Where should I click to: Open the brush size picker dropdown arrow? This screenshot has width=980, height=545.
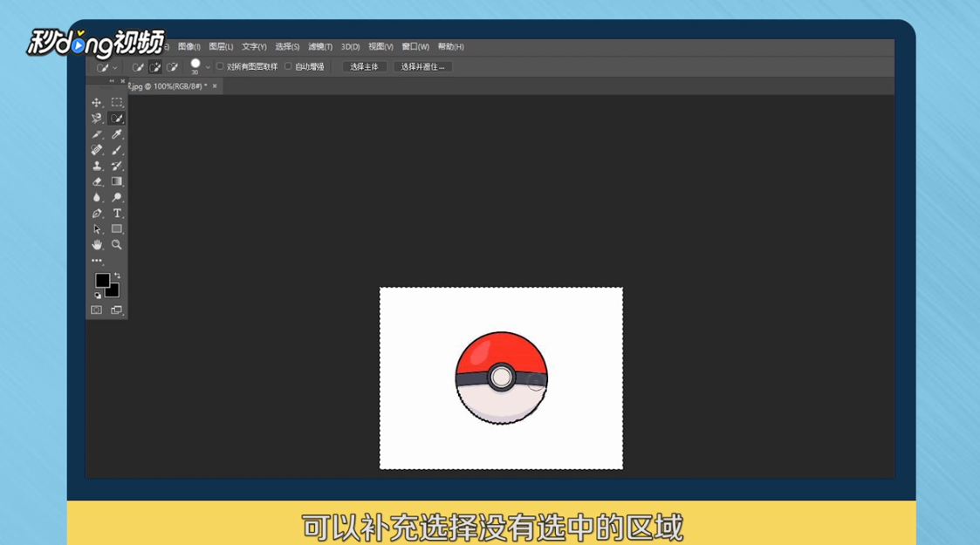coord(208,67)
